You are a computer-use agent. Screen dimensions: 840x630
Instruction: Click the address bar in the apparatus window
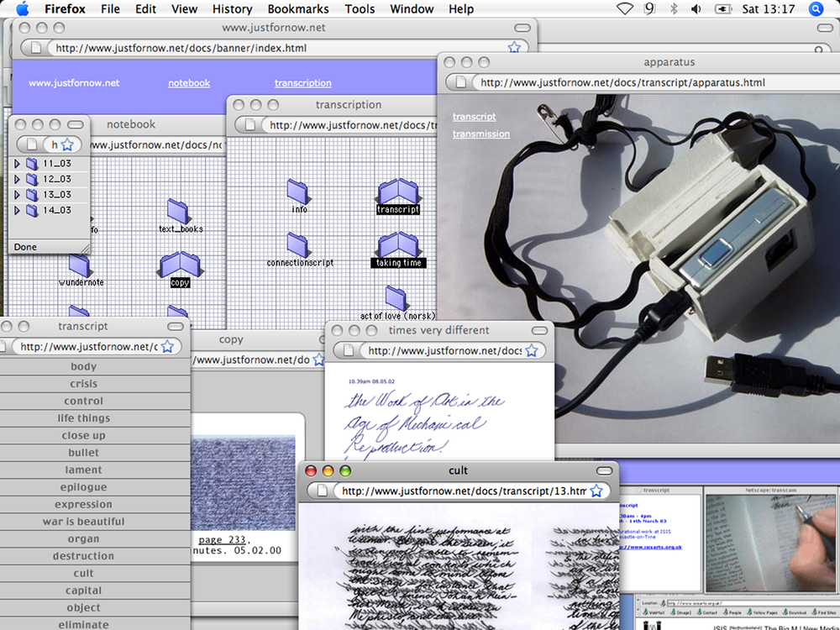[656, 82]
